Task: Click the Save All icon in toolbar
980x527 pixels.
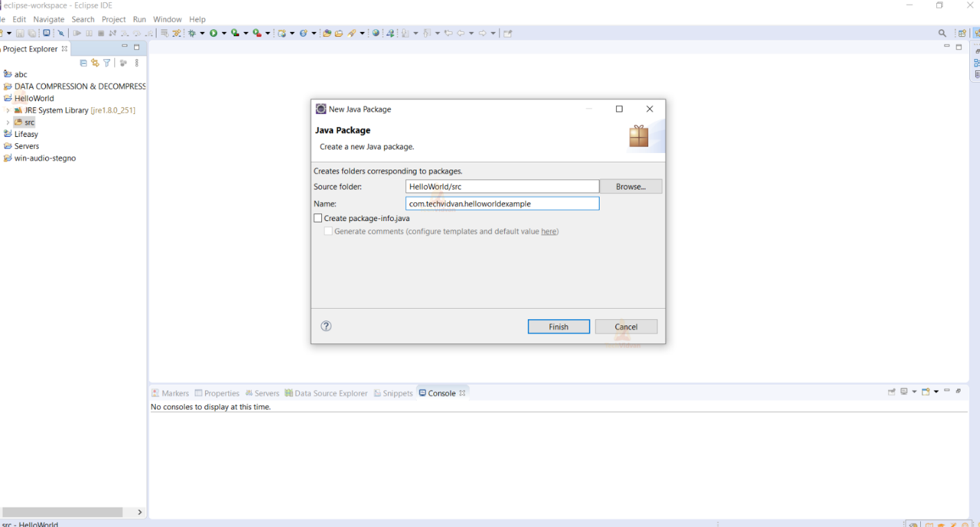Action: point(32,33)
